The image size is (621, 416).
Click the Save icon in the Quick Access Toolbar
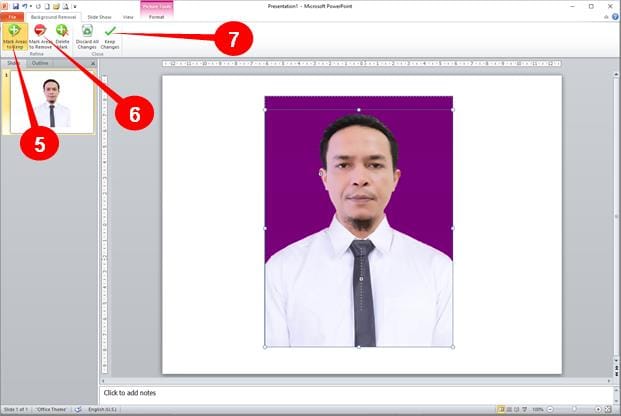(16, 6)
